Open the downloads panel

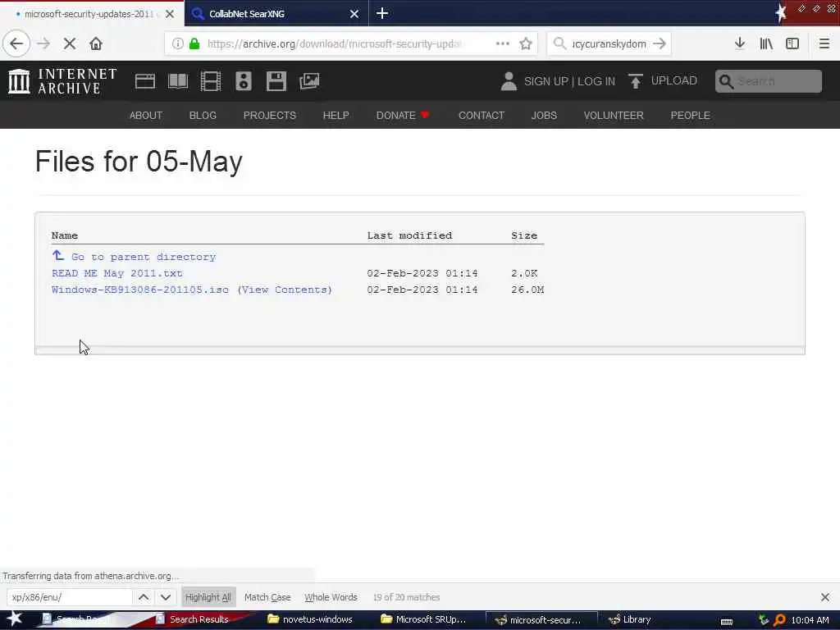tap(740, 43)
